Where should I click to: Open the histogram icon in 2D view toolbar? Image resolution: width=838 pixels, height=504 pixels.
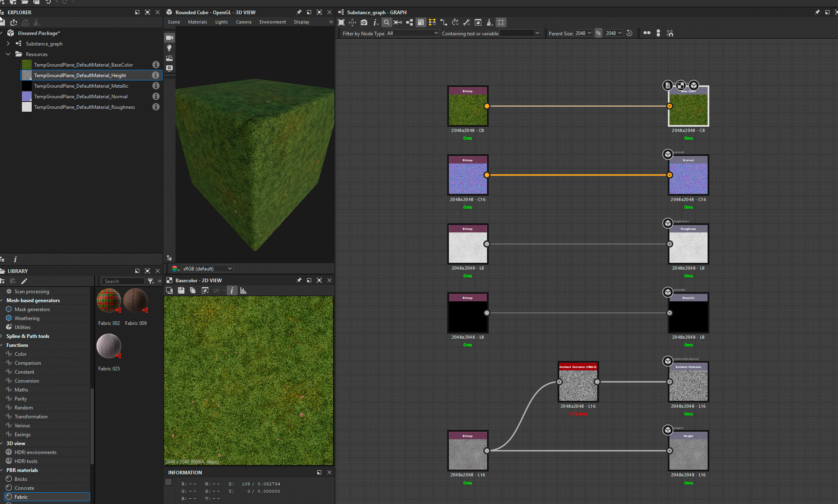[243, 290]
